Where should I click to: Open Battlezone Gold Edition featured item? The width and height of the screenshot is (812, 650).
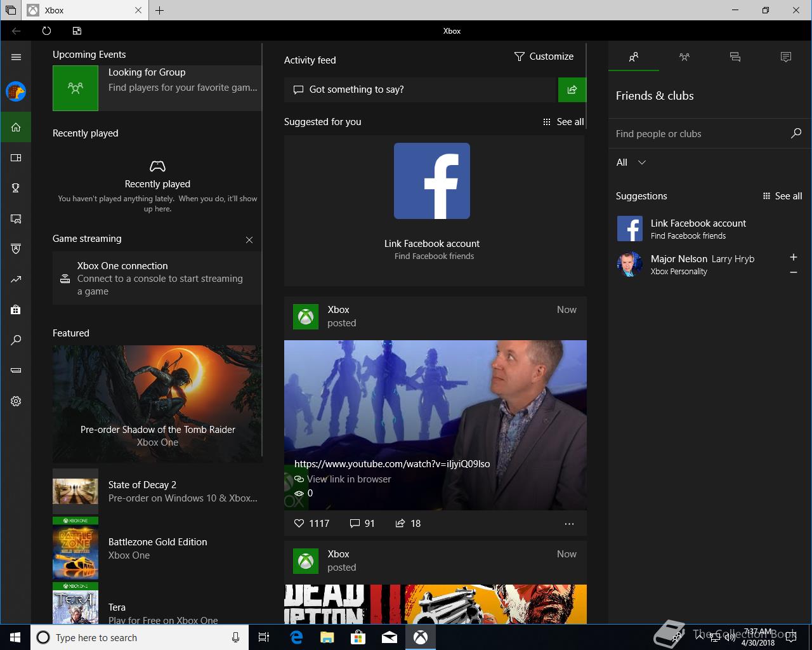click(157, 548)
